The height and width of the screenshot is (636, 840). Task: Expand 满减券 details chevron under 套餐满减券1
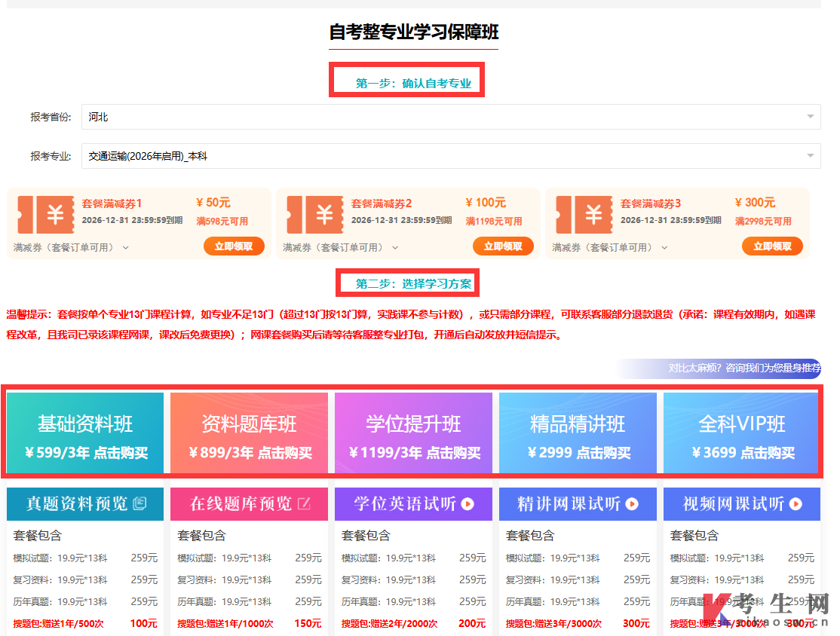pos(126,248)
